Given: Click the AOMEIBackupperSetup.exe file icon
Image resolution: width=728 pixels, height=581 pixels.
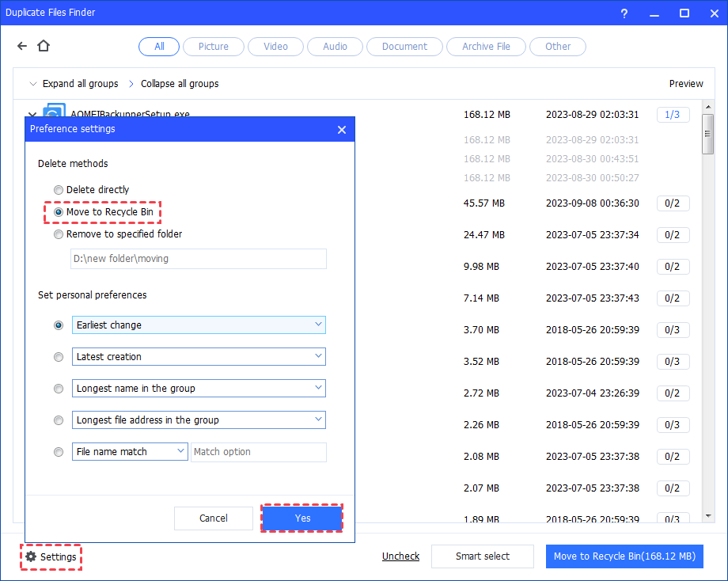Looking at the screenshot, I should click(55, 112).
